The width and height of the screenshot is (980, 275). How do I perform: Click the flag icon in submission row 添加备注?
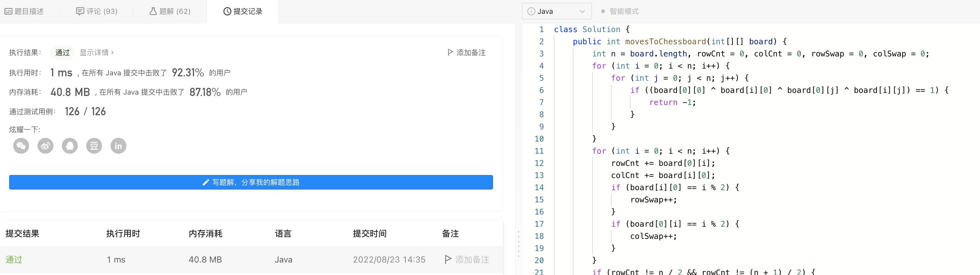coord(448,259)
